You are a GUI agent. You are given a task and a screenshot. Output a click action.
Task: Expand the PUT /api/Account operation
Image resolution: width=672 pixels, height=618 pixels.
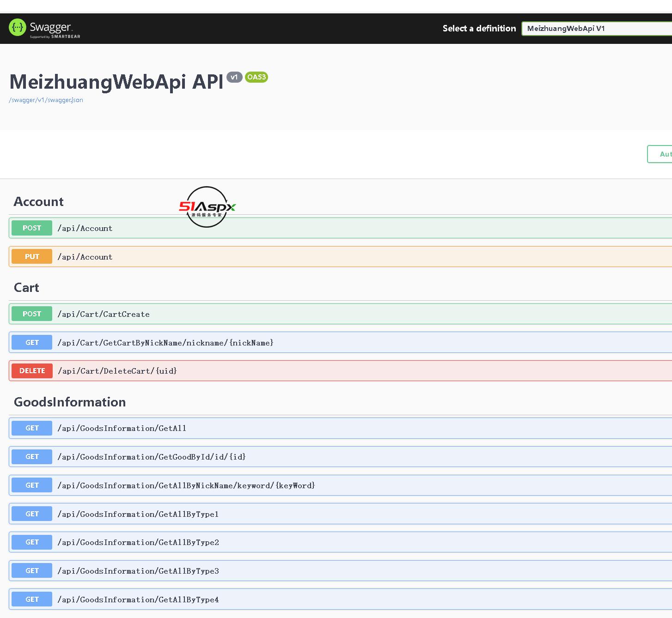click(340, 257)
